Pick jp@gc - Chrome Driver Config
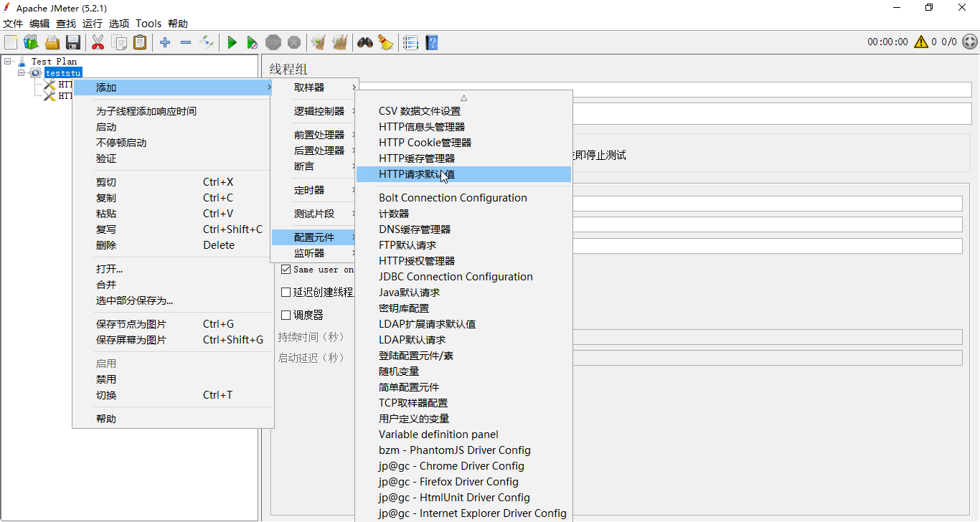The width and height of the screenshot is (980, 522). click(463, 466)
